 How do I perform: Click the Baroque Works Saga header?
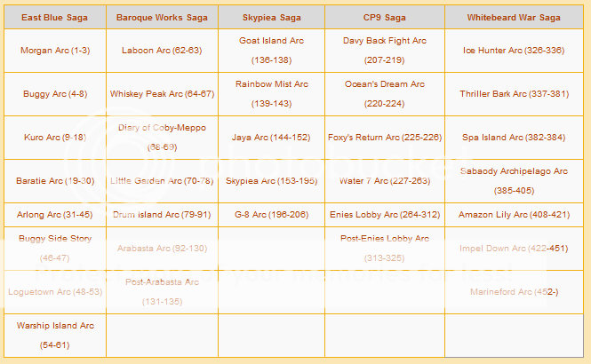162,18
